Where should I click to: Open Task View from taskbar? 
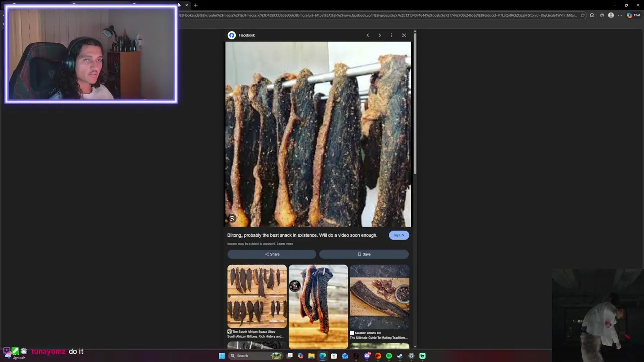(x=290, y=356)
